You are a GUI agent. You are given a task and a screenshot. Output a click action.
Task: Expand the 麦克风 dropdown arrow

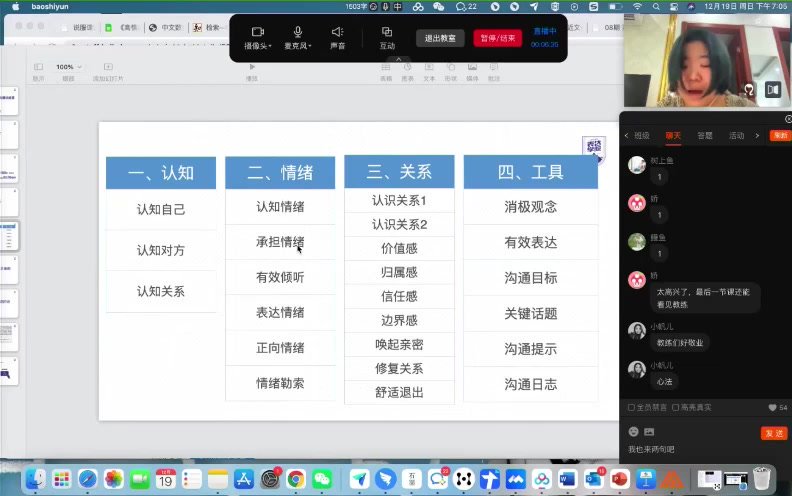(311, 46)
